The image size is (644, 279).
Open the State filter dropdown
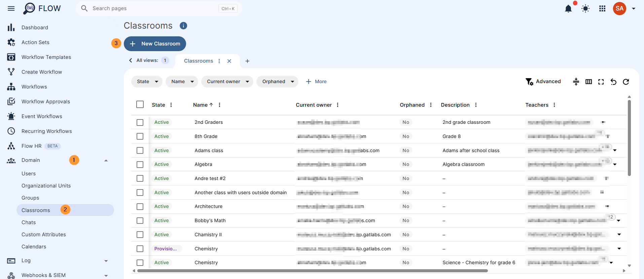(x=147, y=81)
